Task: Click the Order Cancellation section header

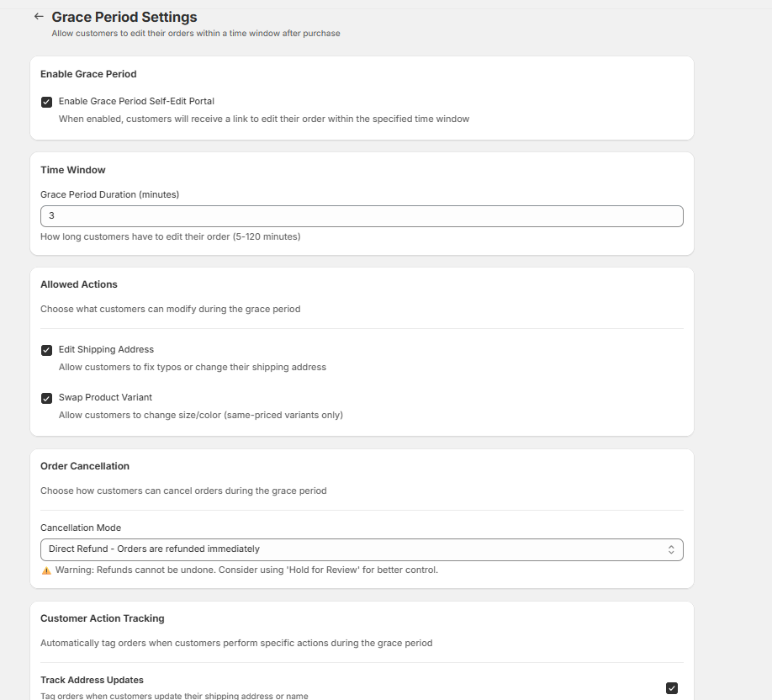Action: click(84, 466)
